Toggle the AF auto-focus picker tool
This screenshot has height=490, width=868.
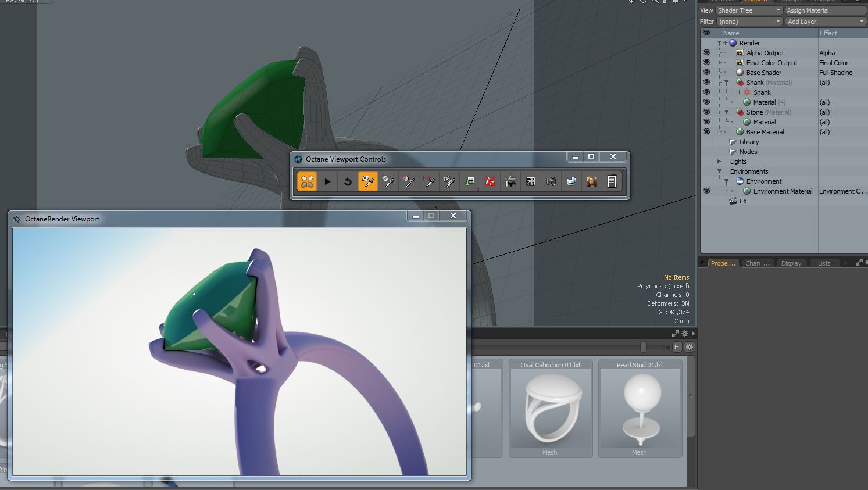pyautogui.click(x=368, y=181)
